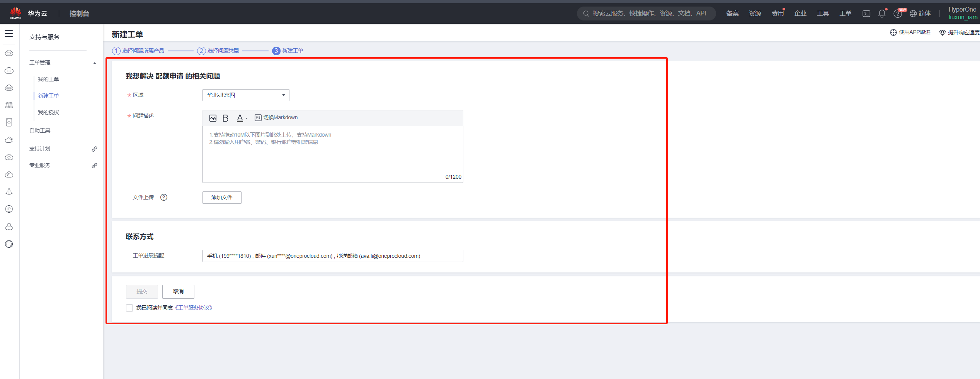Open the CloudShell terminal icon
Screen dimensions: 980x379
click(x=866, y=14)
